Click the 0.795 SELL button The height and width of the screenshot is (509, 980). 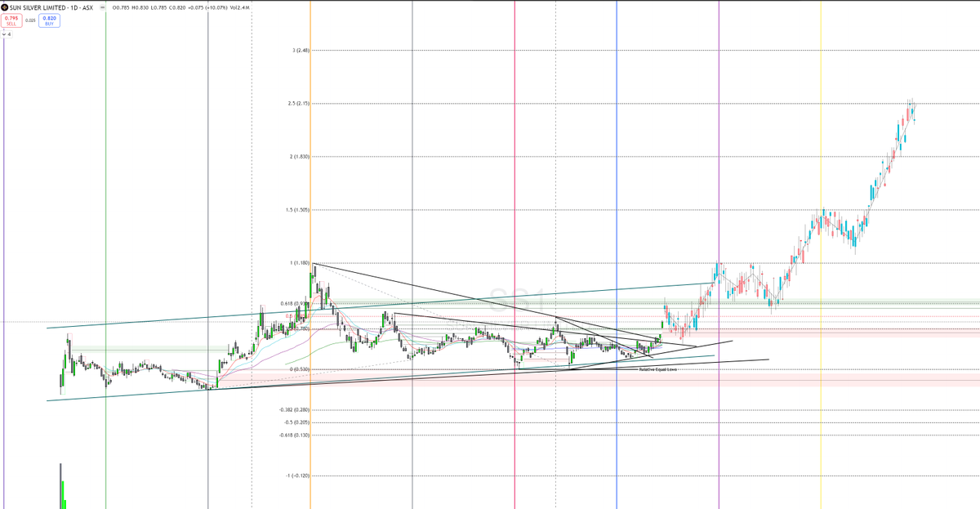11,20
